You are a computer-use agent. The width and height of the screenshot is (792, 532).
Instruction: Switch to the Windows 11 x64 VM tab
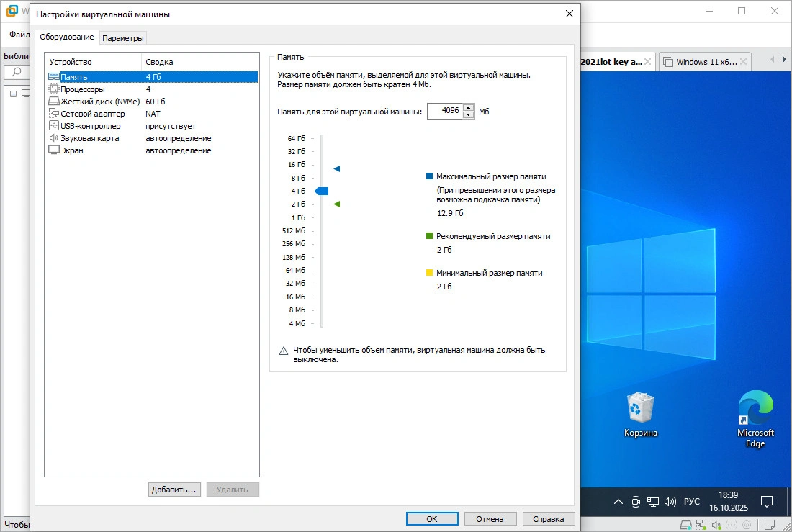tap(706, 62)
